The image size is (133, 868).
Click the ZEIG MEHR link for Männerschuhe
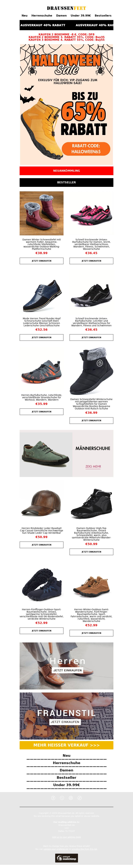[93, 467]
